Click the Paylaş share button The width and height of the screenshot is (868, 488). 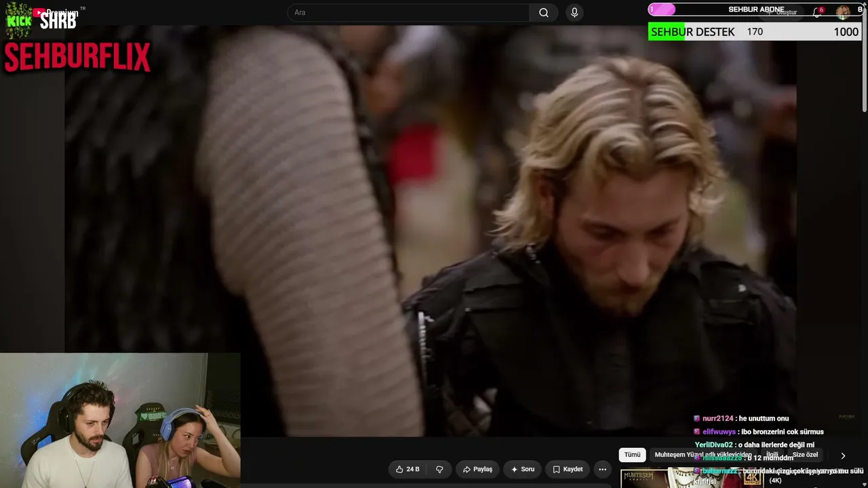[x=477, y=469]
